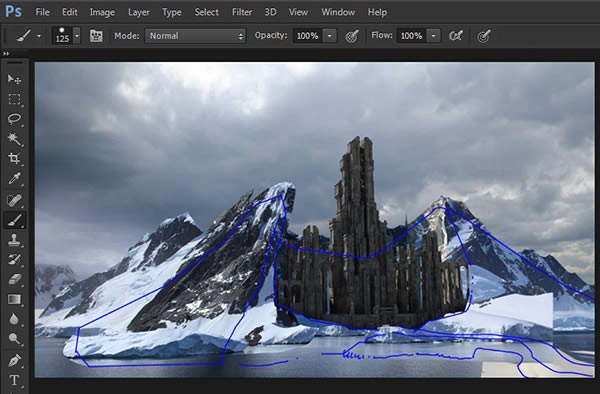Click the brush size 125 preview
The image size is (600, 394).
point(62,36)
